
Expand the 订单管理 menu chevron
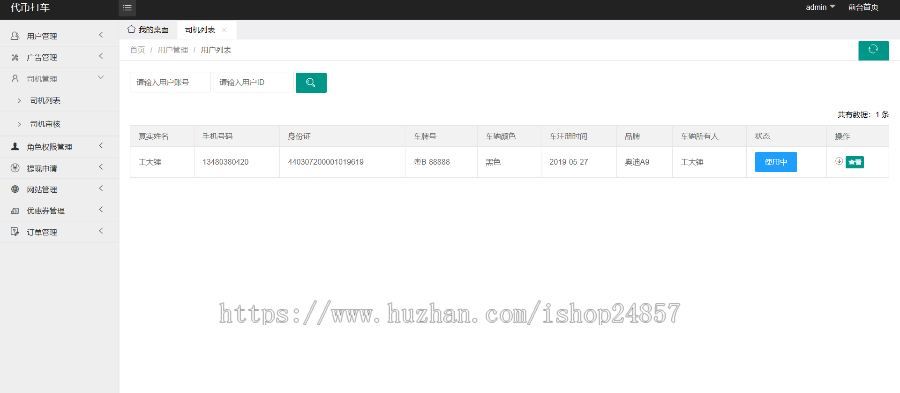click(x=100, y=231)
